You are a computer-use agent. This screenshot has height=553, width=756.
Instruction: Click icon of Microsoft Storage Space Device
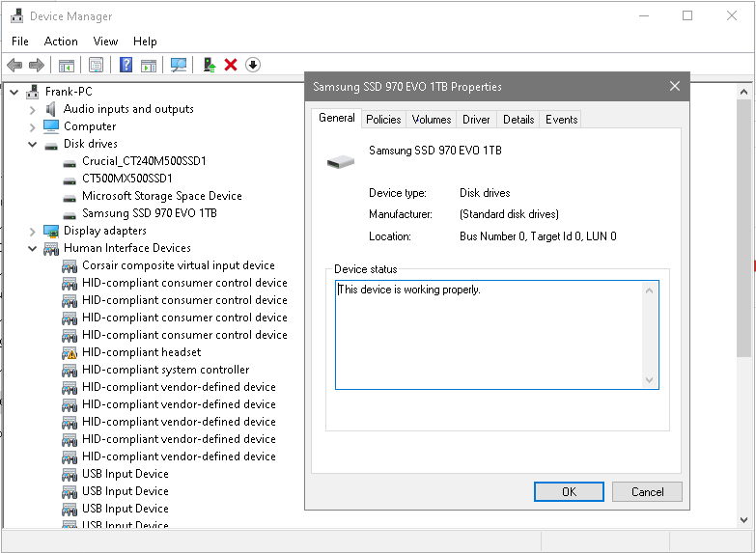tap(70, 198)
